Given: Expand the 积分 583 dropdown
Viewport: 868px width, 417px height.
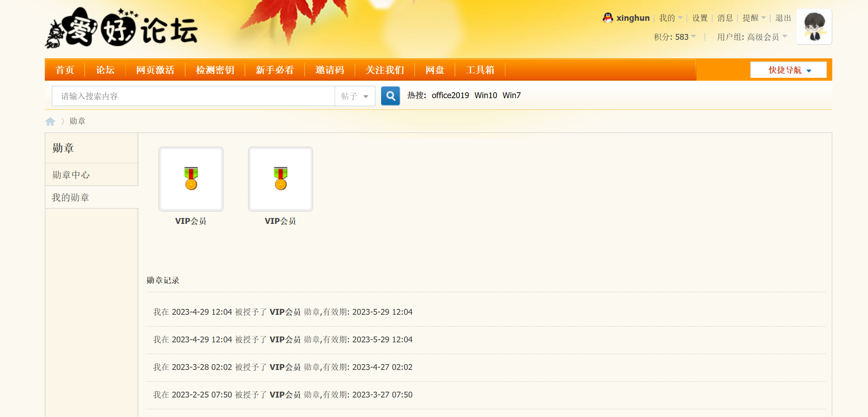Looking at the screenshot, I should pos(675,37).
